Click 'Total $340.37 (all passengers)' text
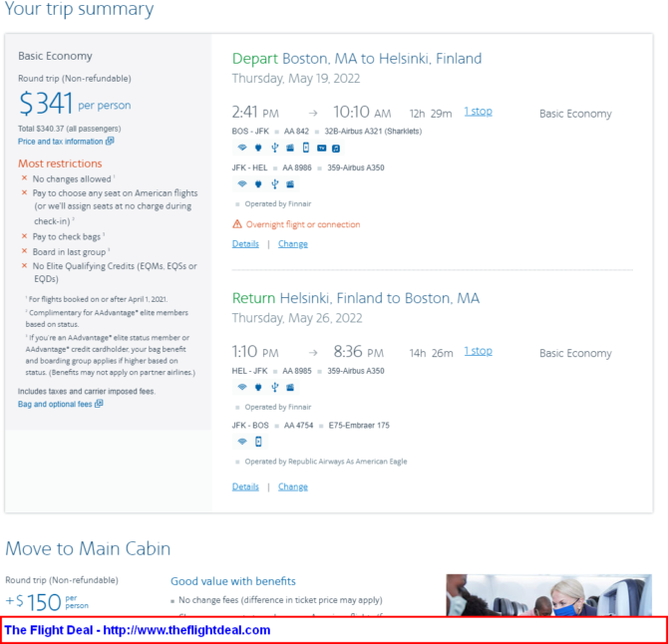This screenshot has width=668, height=644. [x=70, y=129]
